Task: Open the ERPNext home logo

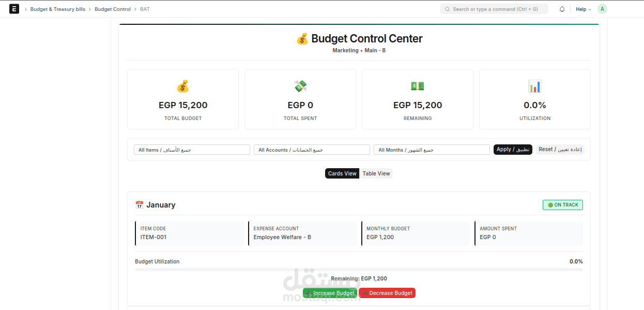Action: (x=14, y=9)
